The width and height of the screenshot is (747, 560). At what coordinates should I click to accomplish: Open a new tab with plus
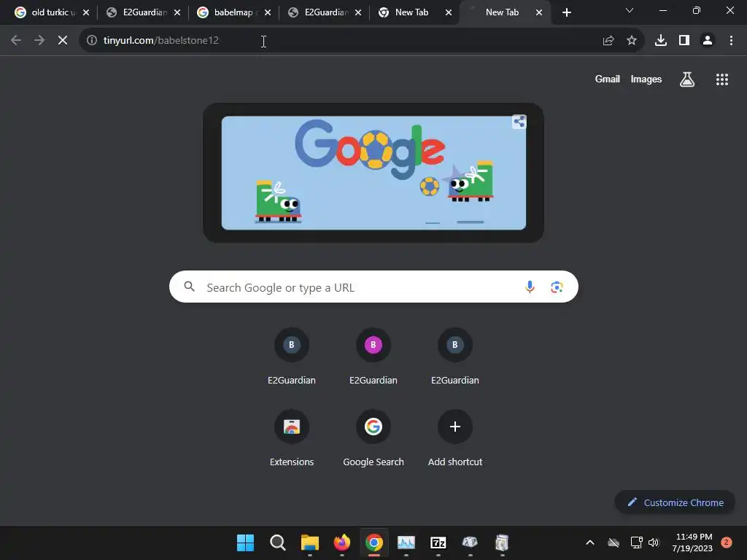pos(566,12)
